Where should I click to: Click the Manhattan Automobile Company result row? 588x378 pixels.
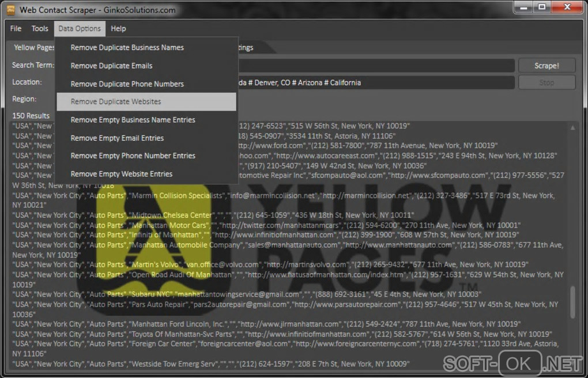point(288,250)
